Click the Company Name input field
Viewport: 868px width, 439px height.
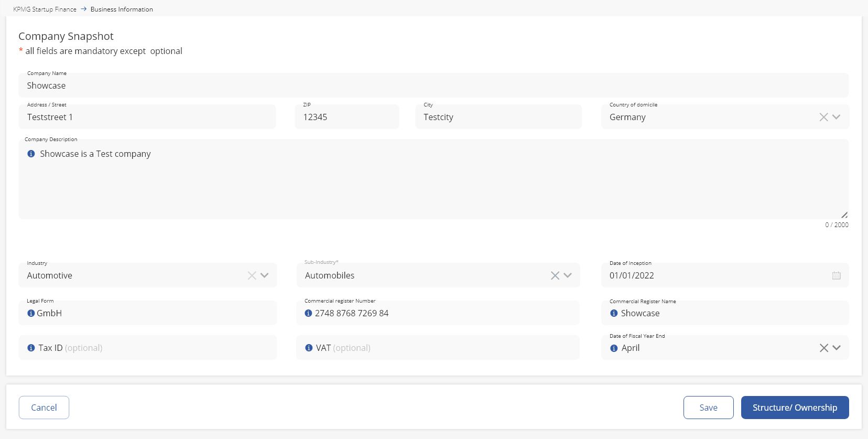(433, 86)
